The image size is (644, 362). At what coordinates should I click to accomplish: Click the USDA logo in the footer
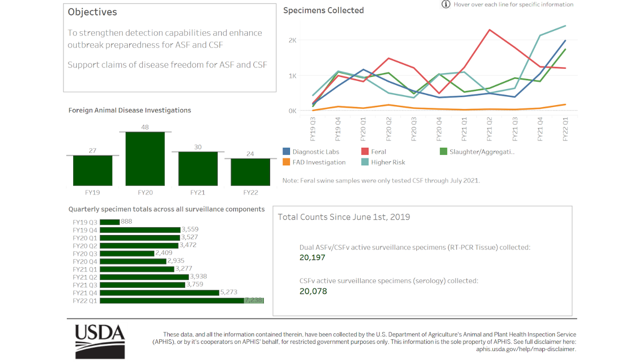tap(99, 341)
